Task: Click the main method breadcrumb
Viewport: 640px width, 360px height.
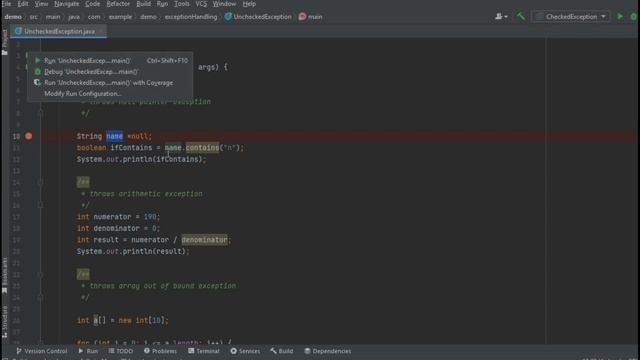Action: click(311, 17)
